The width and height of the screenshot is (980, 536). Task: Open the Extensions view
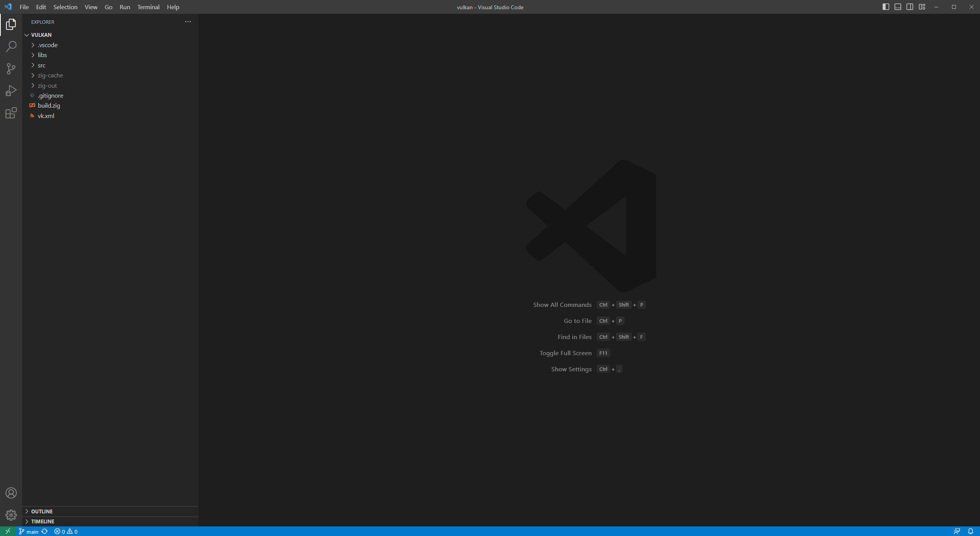(11, 113)
